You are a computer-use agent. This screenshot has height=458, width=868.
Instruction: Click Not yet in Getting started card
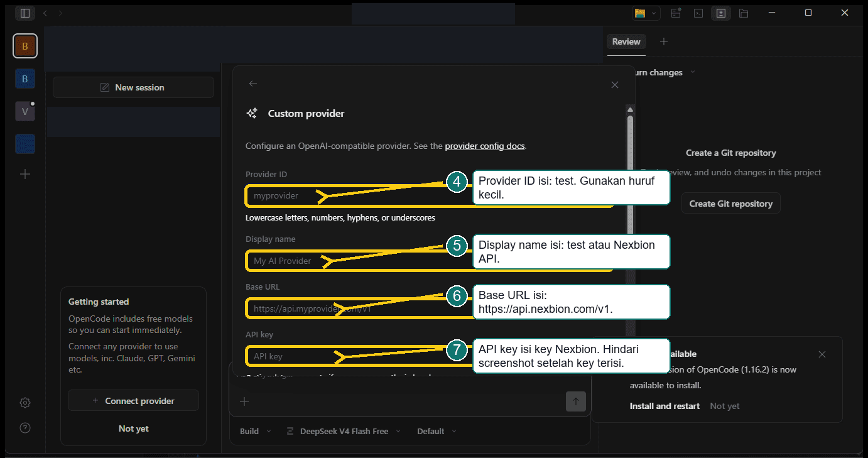click(x=133, y=428)
